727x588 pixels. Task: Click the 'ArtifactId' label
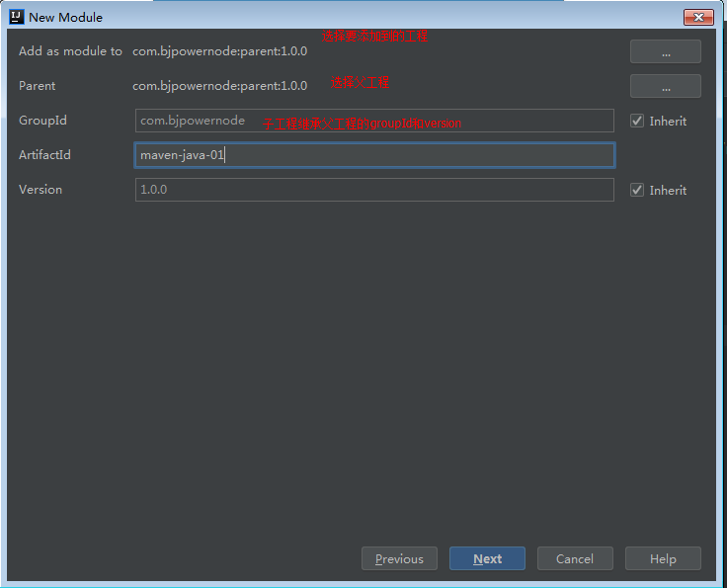click(x=45, y=155)
